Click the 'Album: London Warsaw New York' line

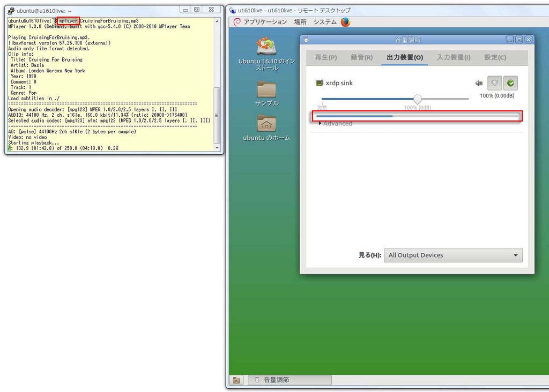[x=48, y=71]
